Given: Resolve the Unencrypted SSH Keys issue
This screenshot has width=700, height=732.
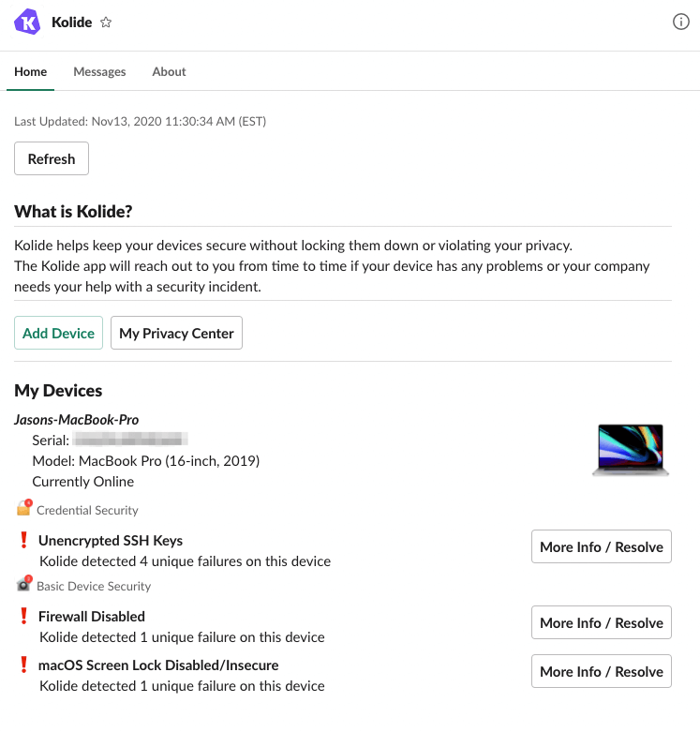Looking at the screenshot, I should pyautogui.click(x=601, y=546).
